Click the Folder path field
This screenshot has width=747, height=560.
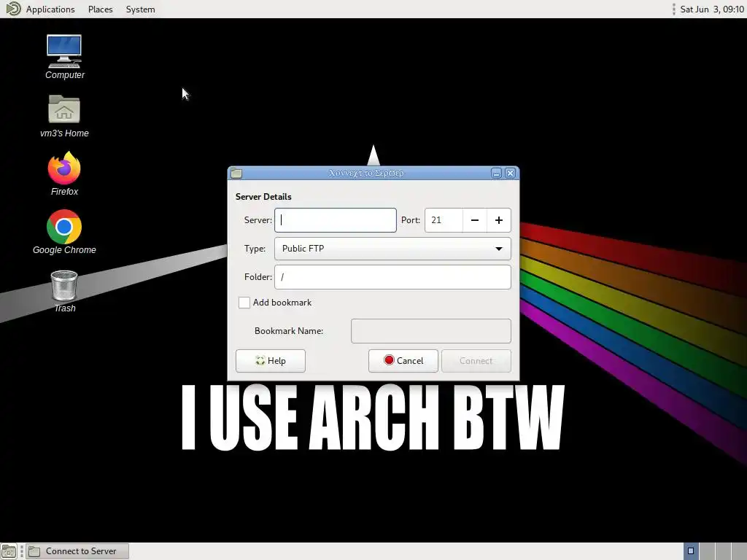pos(392,277)
